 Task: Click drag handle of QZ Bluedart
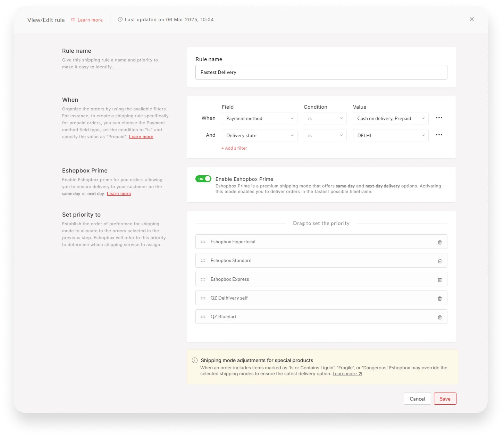203,317
